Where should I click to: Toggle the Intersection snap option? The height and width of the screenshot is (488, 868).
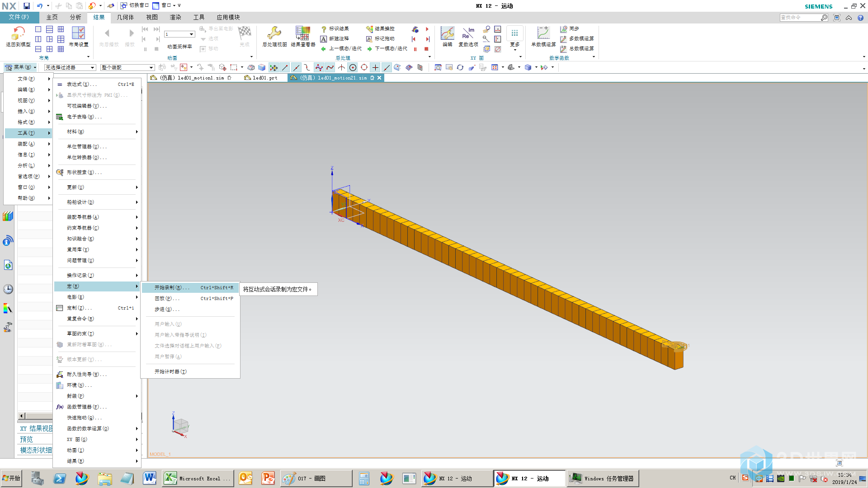(341, 67)
